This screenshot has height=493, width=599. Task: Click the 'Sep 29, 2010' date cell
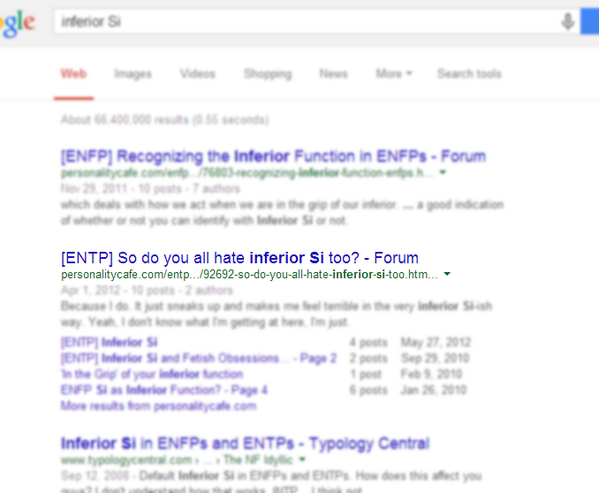click(x=435, y=358)
